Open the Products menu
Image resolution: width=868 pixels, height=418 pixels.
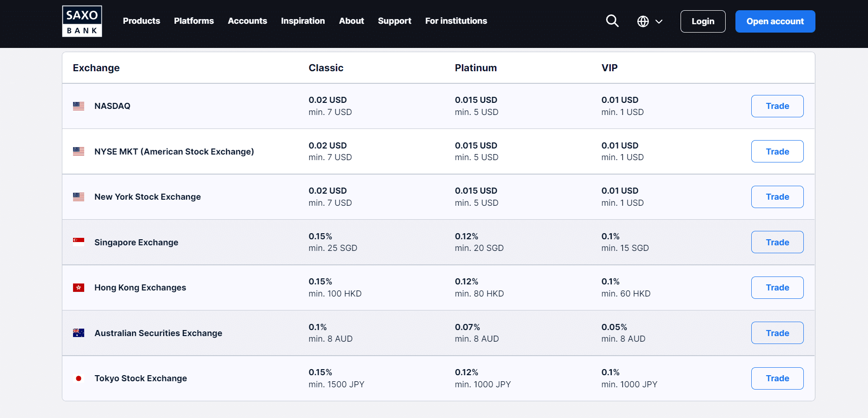point(141,21)
